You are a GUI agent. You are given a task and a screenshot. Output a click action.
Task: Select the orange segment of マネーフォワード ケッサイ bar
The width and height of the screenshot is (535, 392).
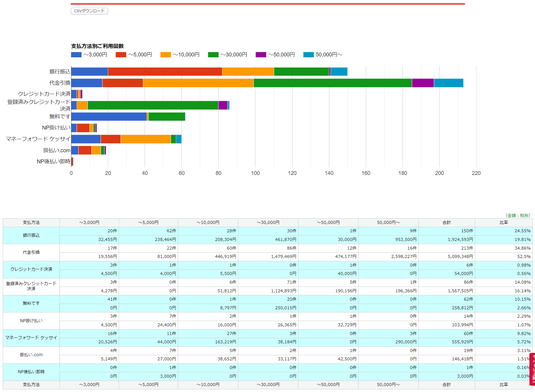(145, 139)
